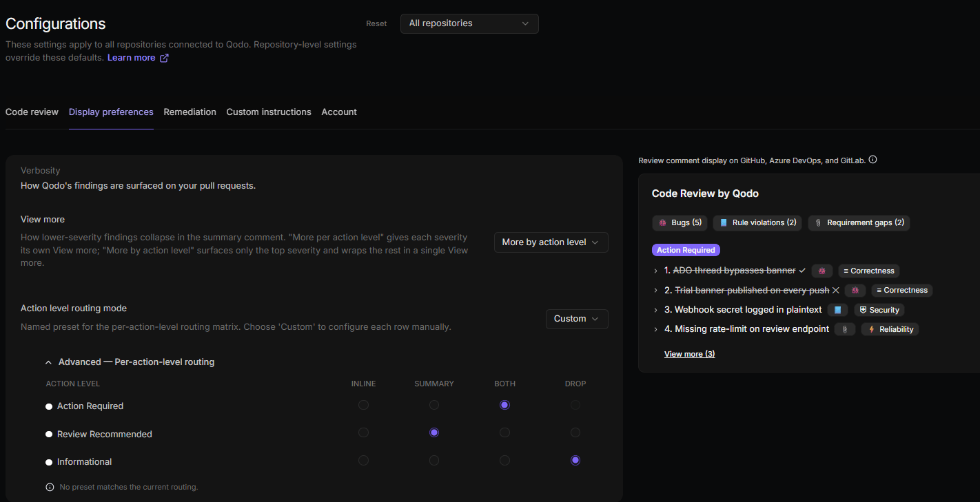Click the white dot beside Review Recommended
The image size is (980, 502).
tap(49, 435)
